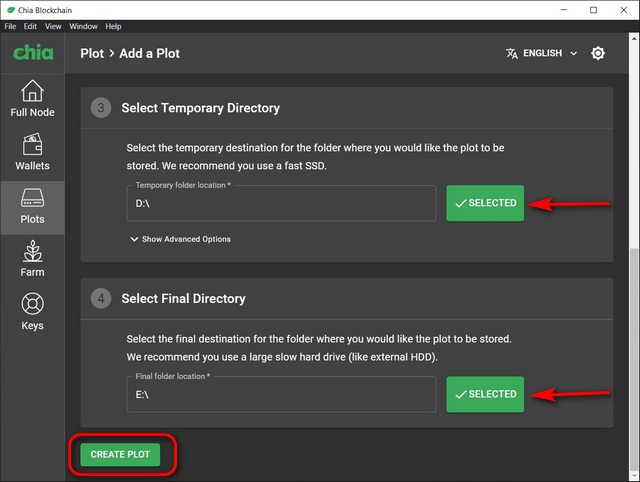The image size is (640, 482).
Task: Click the settings gear icon
Action: [598, 53]
